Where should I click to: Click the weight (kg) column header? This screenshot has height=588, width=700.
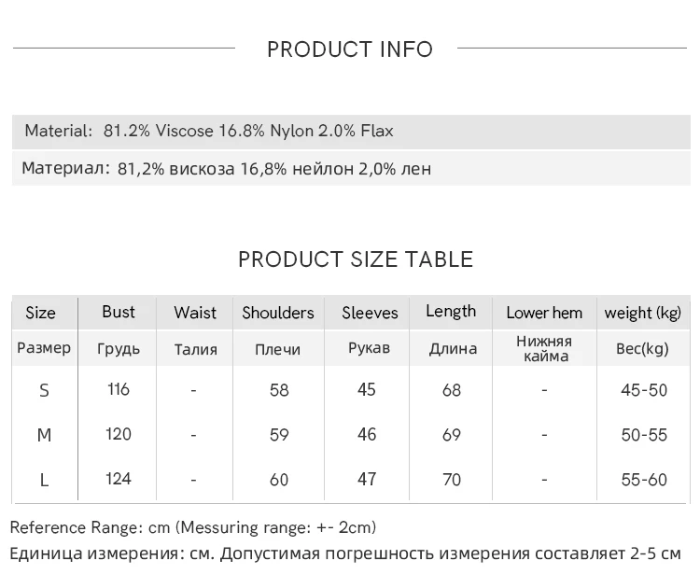[x=643, y=313]
